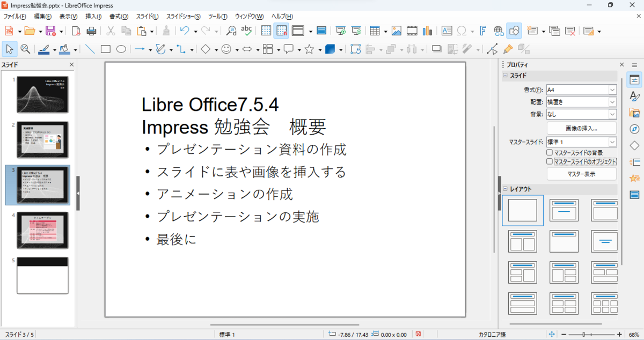Open the Insert menu

tap(93, 17)
